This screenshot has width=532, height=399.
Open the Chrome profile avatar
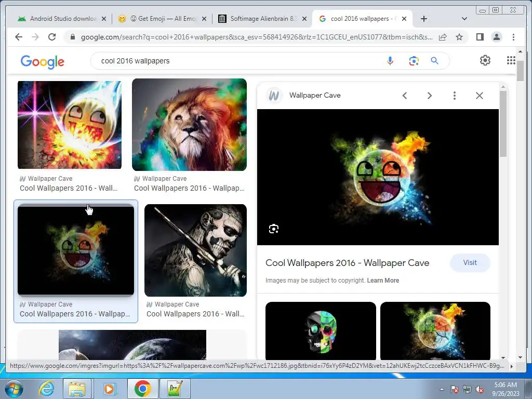click(496, 37)
